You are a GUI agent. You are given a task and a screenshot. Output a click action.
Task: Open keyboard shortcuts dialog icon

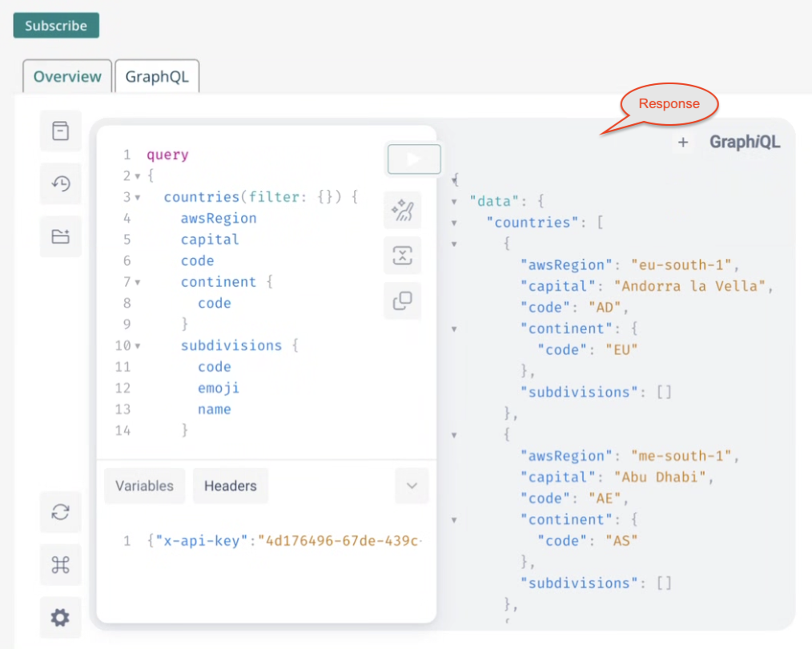coord(61,565)
